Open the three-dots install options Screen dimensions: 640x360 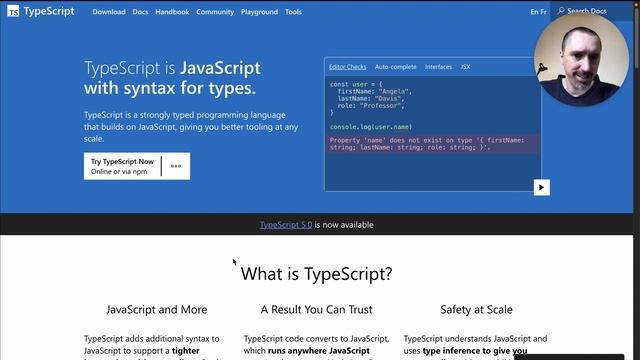click(176, 166)
